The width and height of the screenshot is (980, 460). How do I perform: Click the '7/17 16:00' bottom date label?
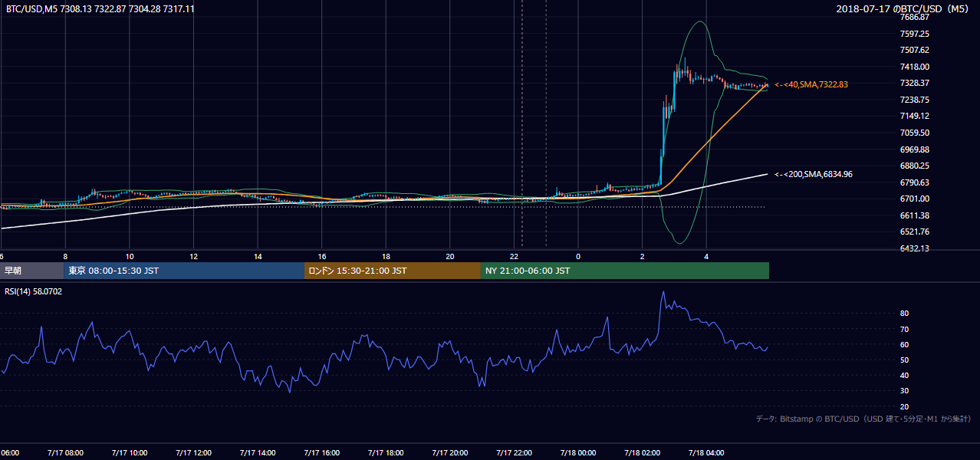click(x=322, y=452)
